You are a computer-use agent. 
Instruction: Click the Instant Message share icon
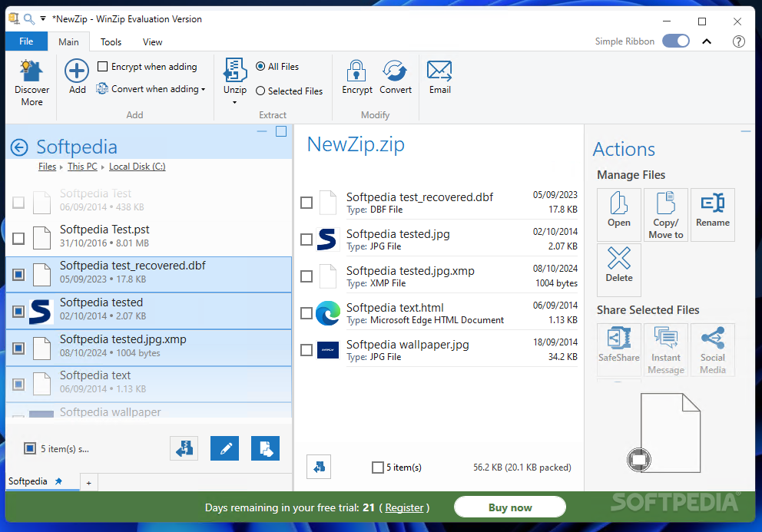point(666,349)
